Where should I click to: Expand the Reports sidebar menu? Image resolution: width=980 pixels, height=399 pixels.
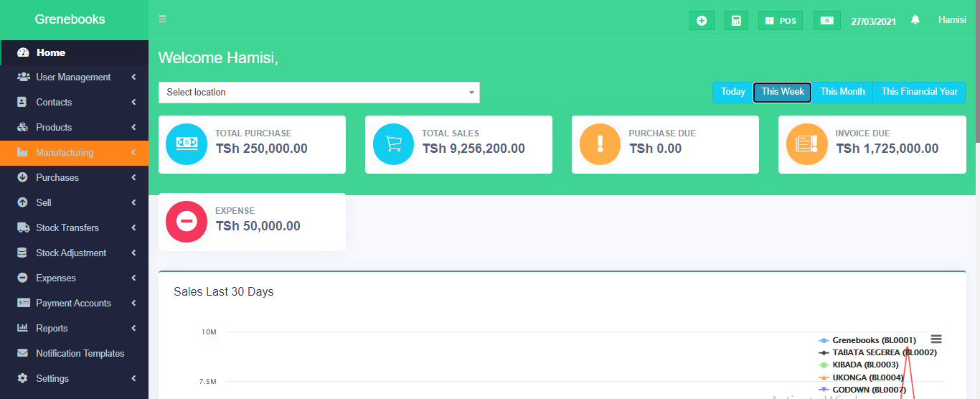tap(52, 328)
